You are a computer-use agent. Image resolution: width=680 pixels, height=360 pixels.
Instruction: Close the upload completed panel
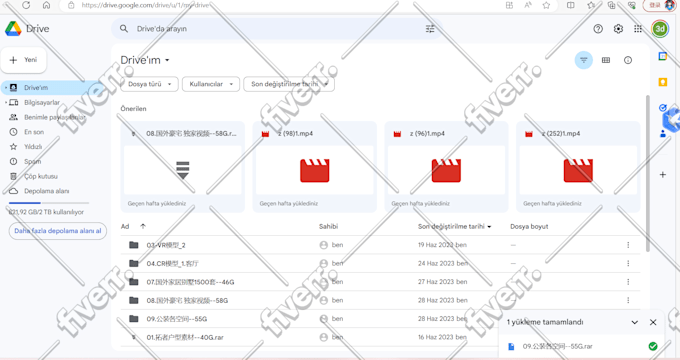tap(653, 322)
